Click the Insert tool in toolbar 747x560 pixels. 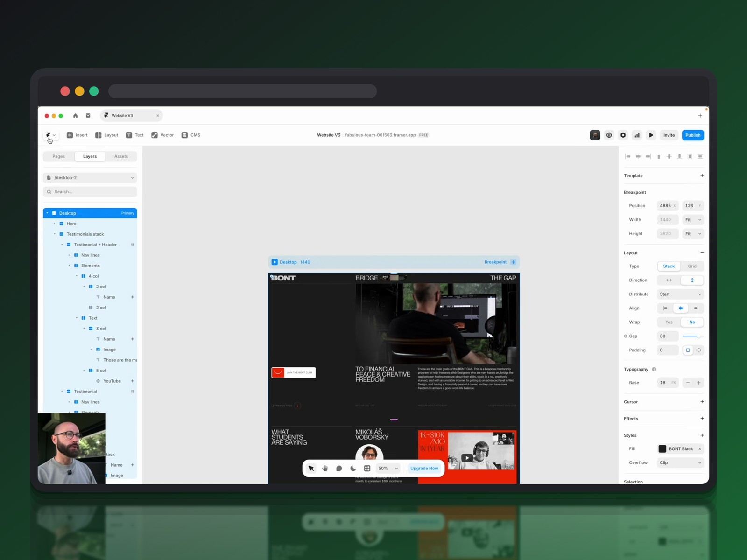(x=77, y=135)
